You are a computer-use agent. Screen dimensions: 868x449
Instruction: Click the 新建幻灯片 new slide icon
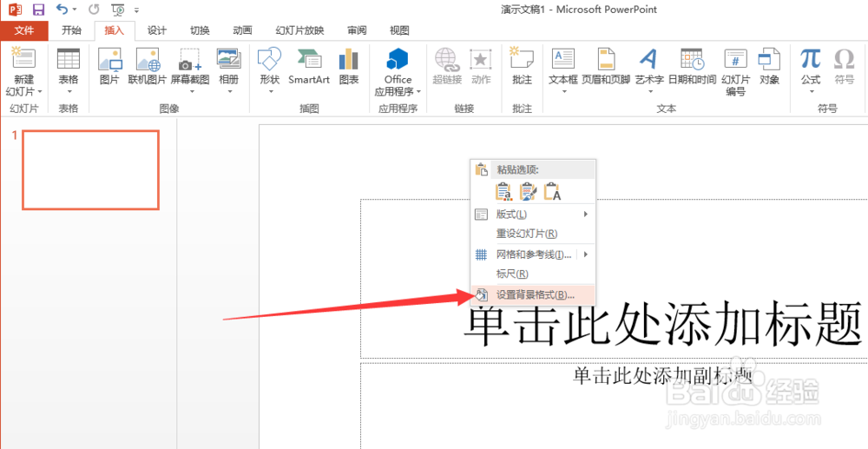(x=23, y=59)
